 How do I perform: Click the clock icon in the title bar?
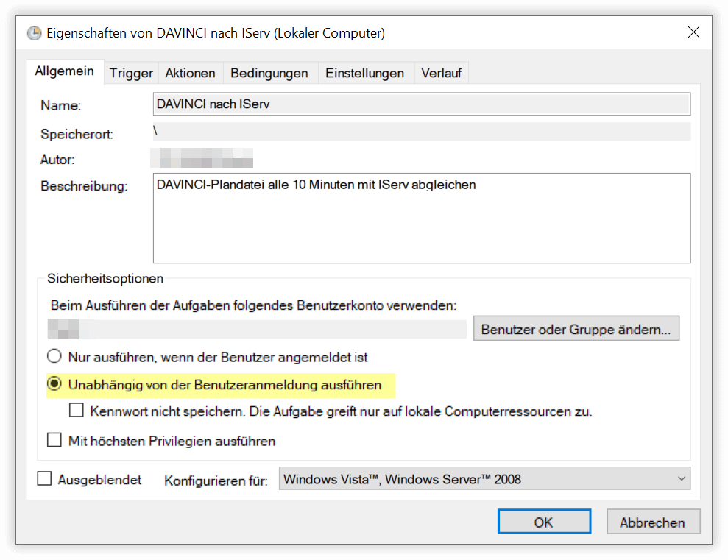click(33, 32)
